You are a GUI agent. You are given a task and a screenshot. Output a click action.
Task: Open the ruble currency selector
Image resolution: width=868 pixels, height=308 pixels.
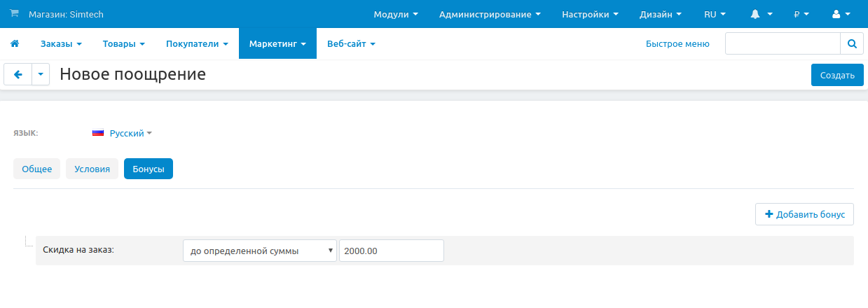801,14
